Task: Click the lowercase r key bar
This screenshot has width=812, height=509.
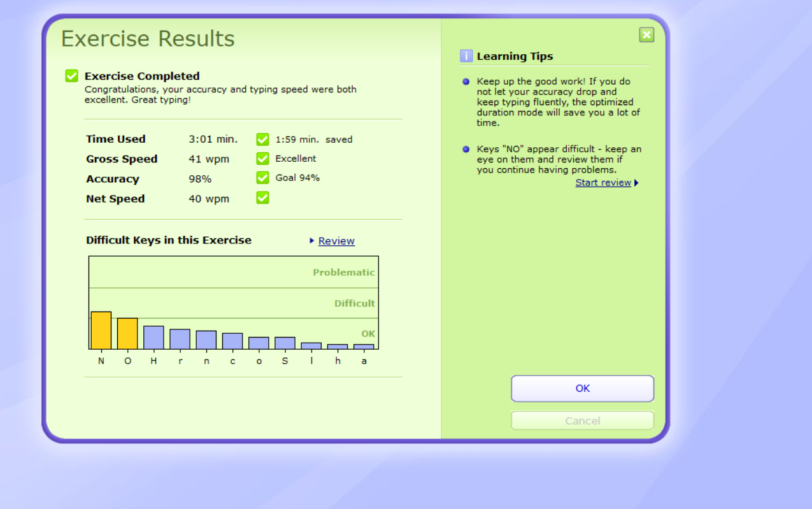Action: 180,339
